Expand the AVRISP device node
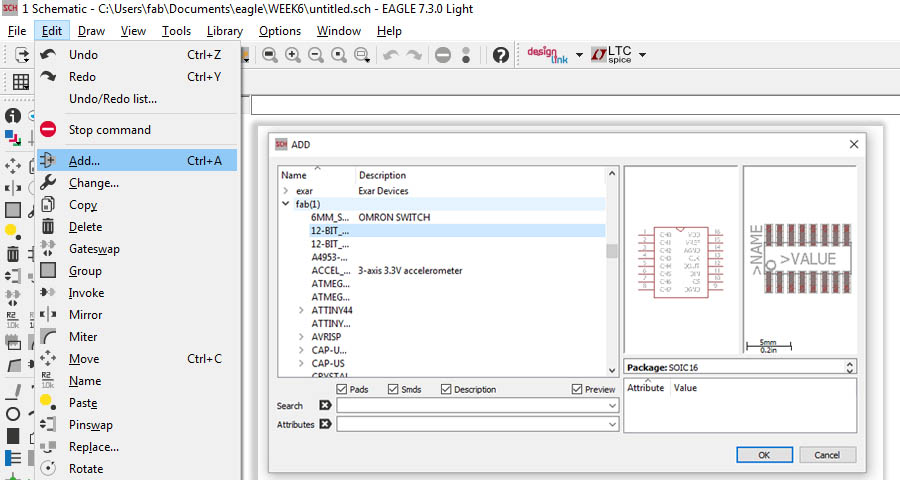 tap(301, 336)
